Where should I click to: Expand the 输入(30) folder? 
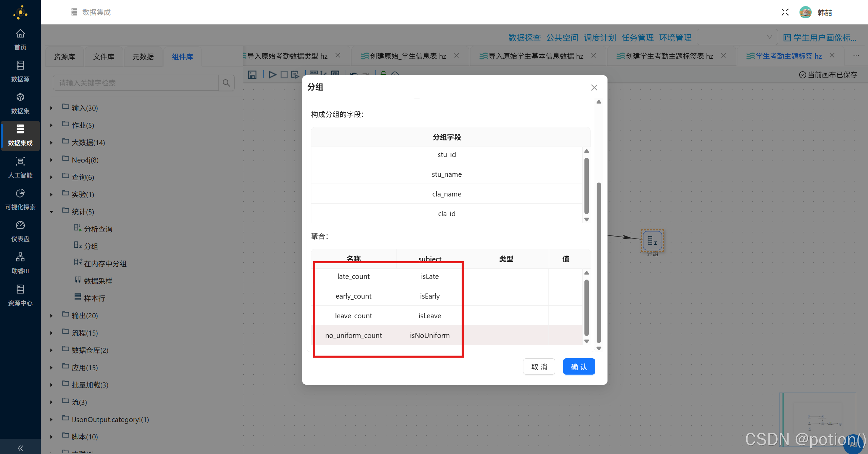pyautogui.click(x=51, y=108)
